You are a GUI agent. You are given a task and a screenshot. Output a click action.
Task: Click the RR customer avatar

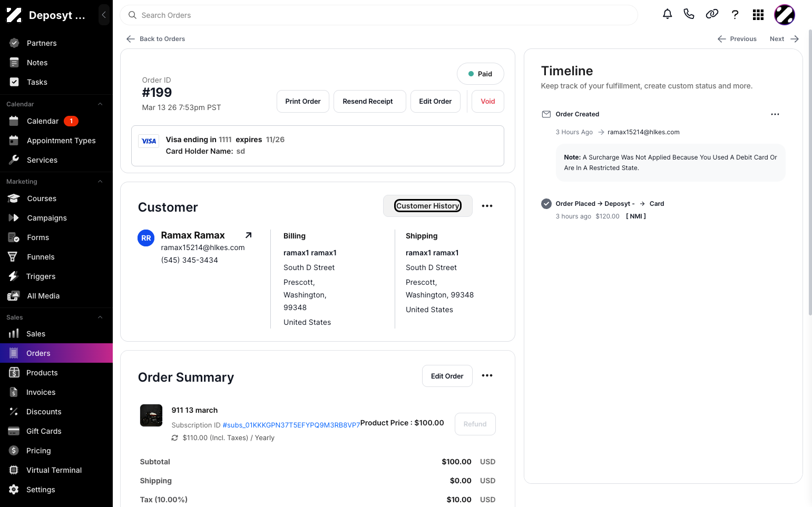pos(146,238)
